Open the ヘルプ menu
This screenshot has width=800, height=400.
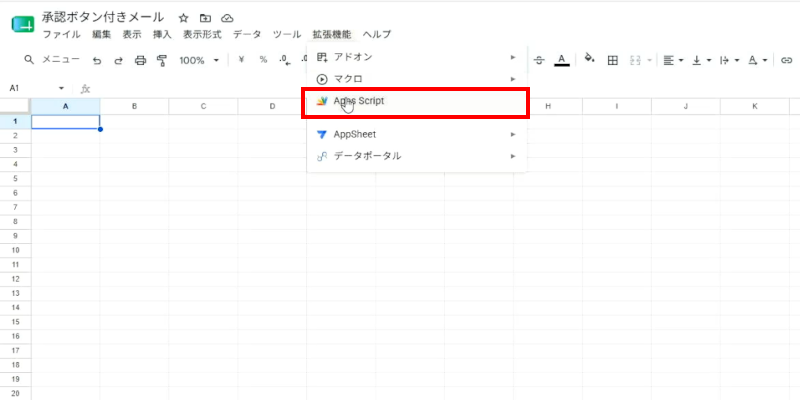[x=377, y=34]
